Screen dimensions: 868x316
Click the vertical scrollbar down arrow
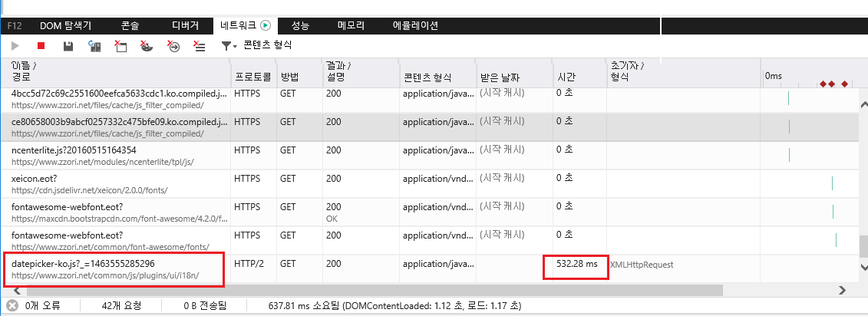point(862,267)
